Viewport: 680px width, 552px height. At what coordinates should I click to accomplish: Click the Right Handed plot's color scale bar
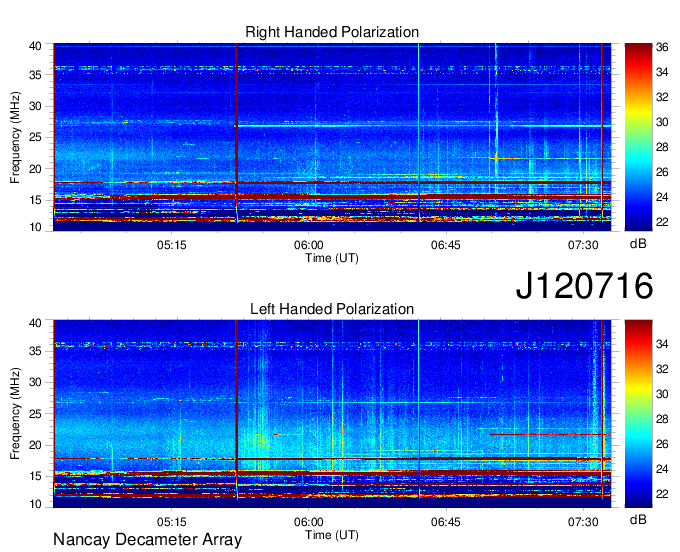[x=638, y=137]
